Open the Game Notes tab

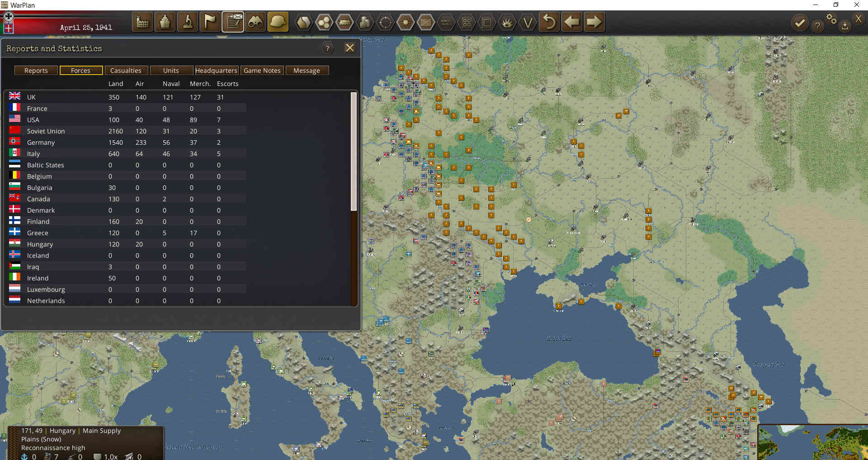coord(262,71)
